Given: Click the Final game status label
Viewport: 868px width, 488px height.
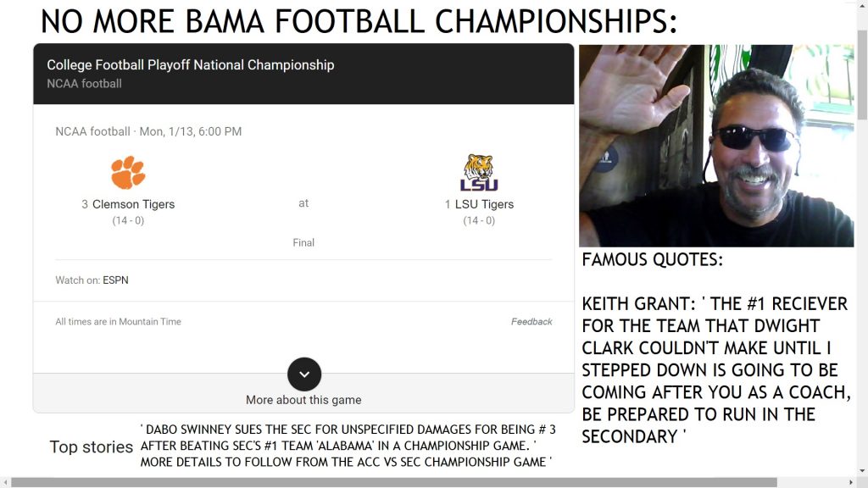Looking at the screenshot, I should coord(303,243).
